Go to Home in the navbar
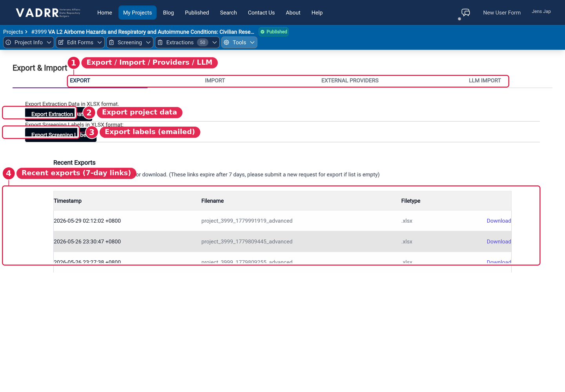The width and height of the screenshot is (565, 392). (x=105, y=13)
